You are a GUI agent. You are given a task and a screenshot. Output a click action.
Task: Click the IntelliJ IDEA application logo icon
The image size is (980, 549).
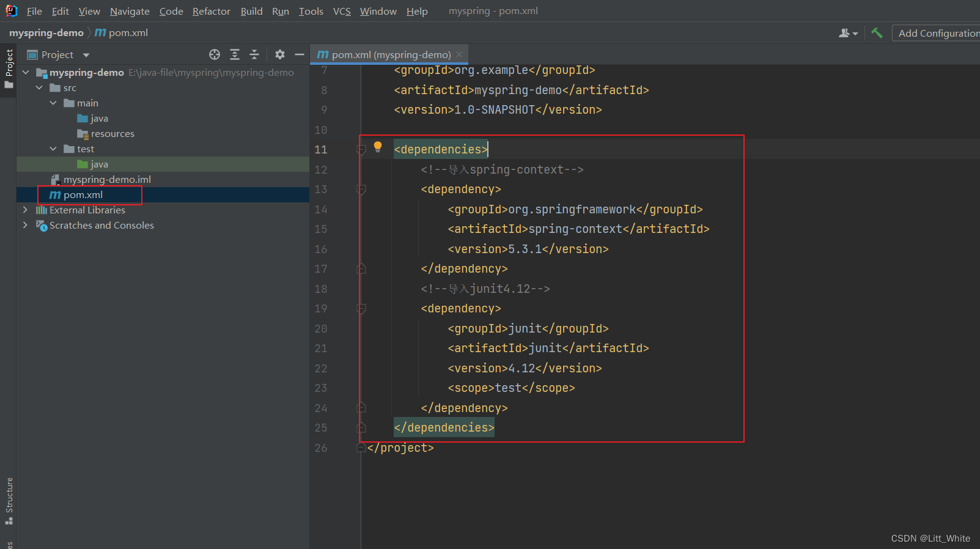pyautogui.click(x=11, y=10)
